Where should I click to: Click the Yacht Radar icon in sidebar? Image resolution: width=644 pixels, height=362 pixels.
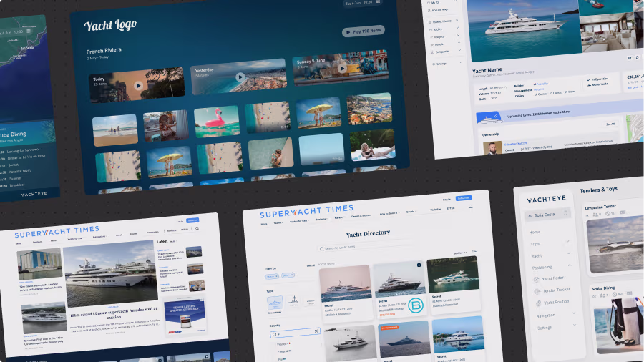coord(536,278)
